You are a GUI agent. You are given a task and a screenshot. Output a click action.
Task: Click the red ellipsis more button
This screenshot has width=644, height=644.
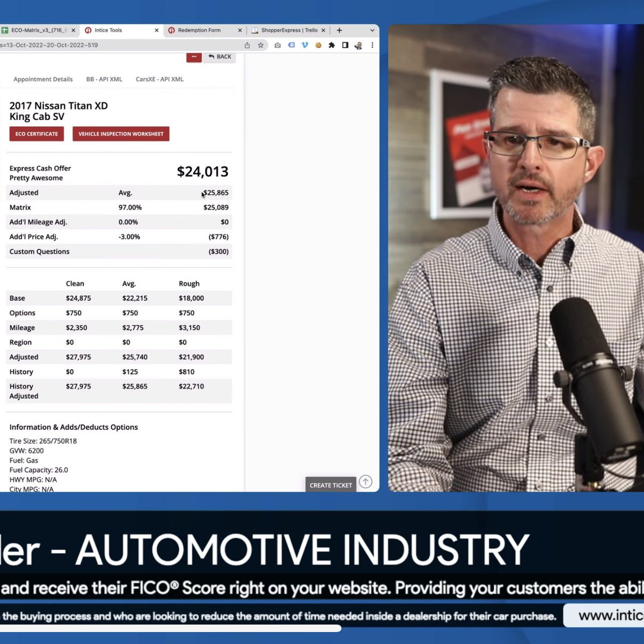tap(194, 56)
